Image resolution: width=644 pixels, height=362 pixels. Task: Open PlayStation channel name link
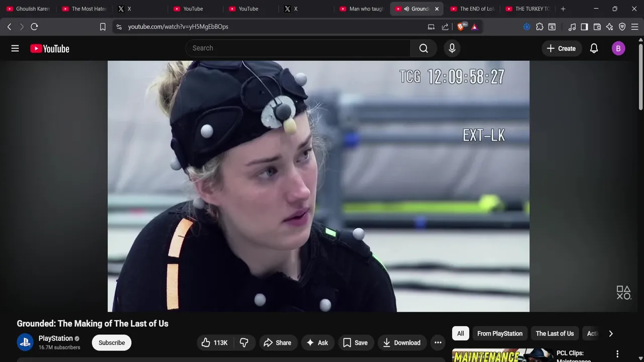(x=55, y=338)
